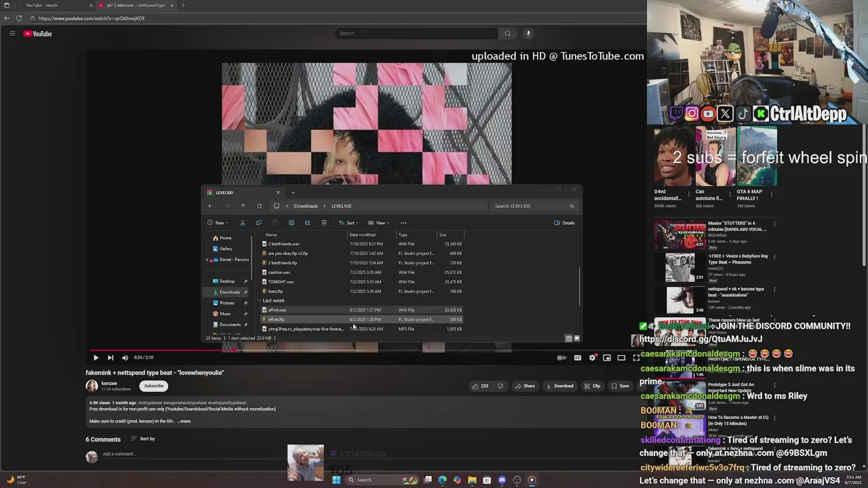
Task: Open OBS Studio from the taskbar
Action: pos(517,480)
